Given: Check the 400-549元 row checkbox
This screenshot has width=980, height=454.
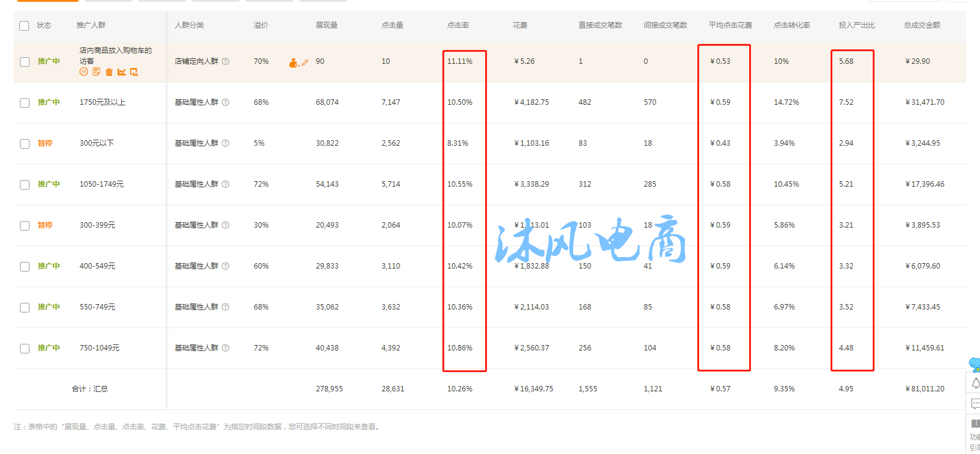Looking at the screenshot, I should 25,267.
